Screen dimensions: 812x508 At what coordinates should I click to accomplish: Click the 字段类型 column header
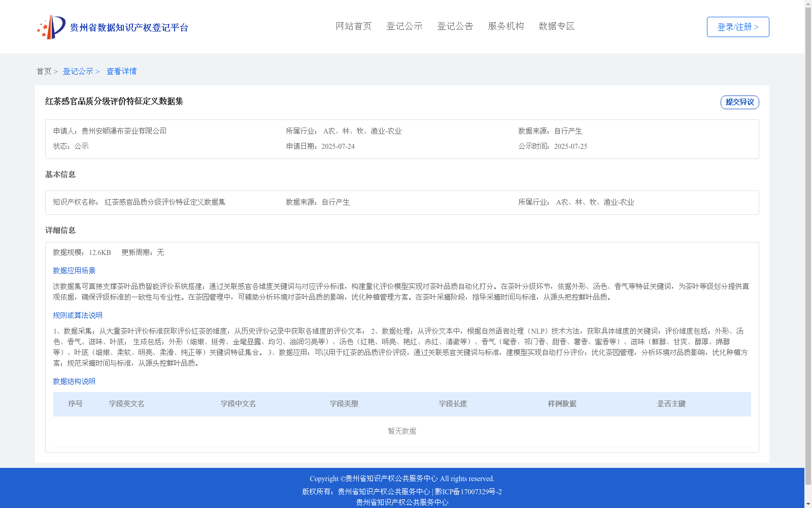tap(344, 404)
